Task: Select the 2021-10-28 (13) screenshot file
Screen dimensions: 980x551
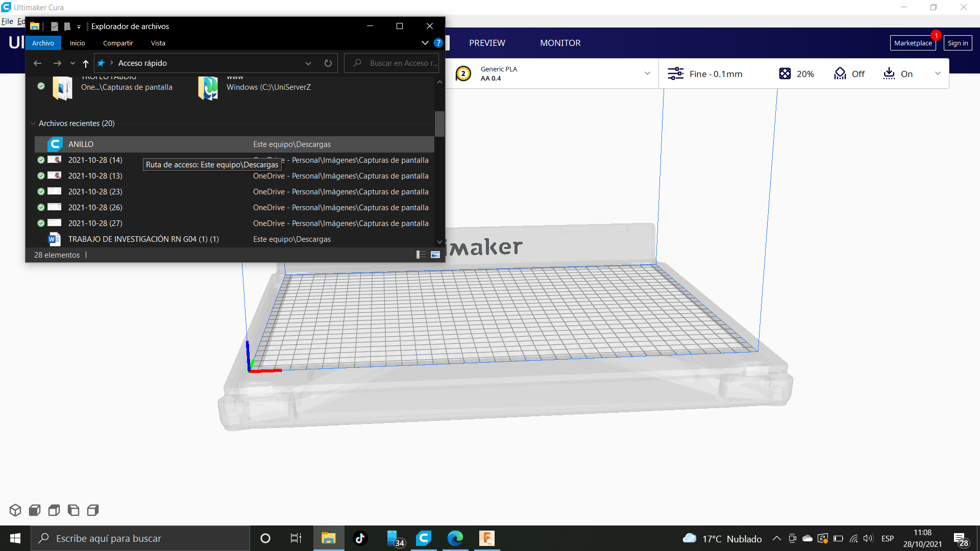Action: [x=234, y=176]
